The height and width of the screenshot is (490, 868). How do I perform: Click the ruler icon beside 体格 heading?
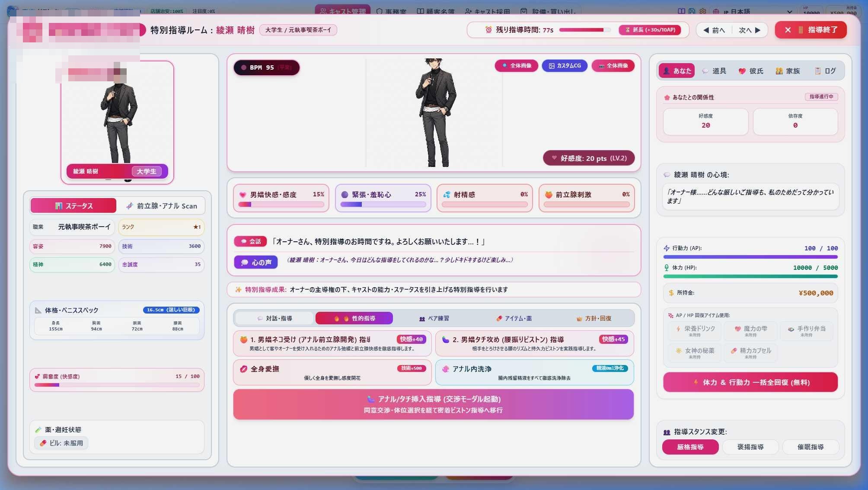[x=38, y=310]
